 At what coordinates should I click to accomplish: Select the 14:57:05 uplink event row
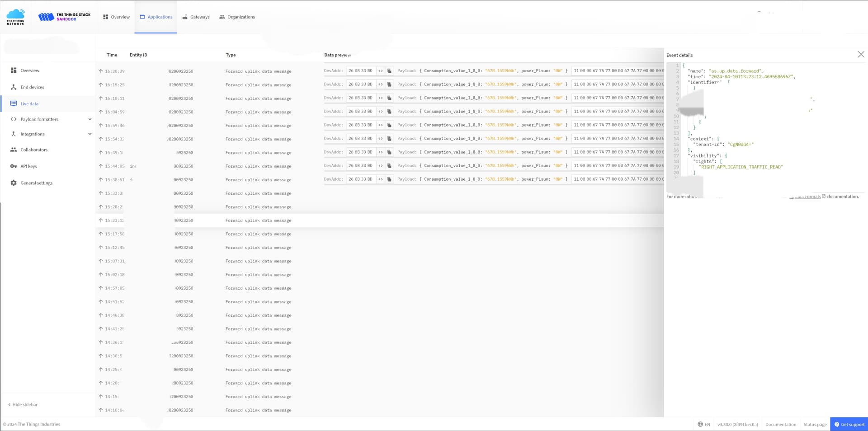[258, 288]
